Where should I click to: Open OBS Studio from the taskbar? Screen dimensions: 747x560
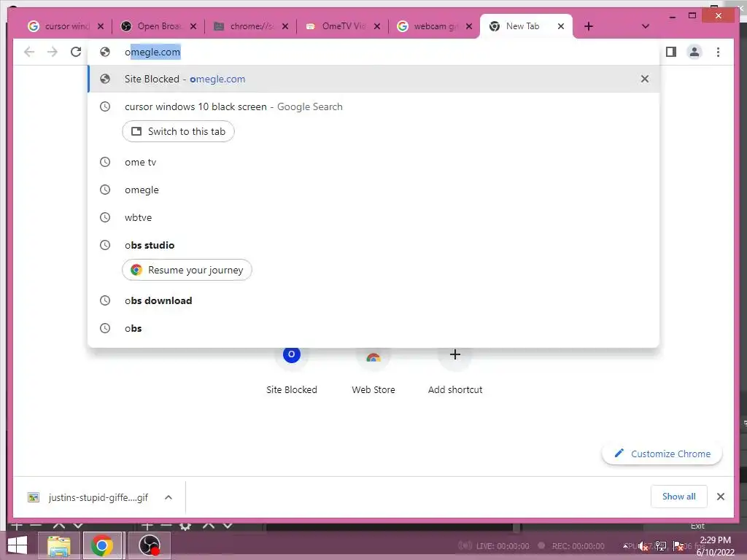(x=149, y=545)
